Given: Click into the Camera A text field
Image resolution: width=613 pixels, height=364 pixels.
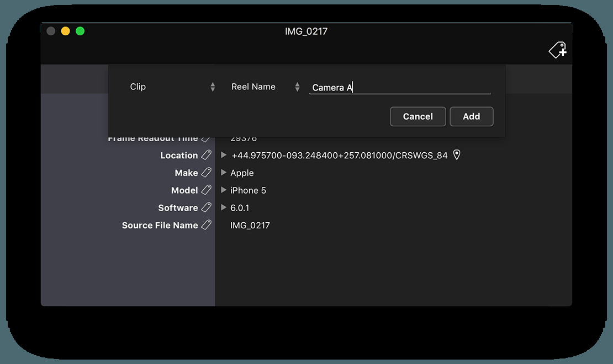Looking at the screenshot, I should 399,87.
